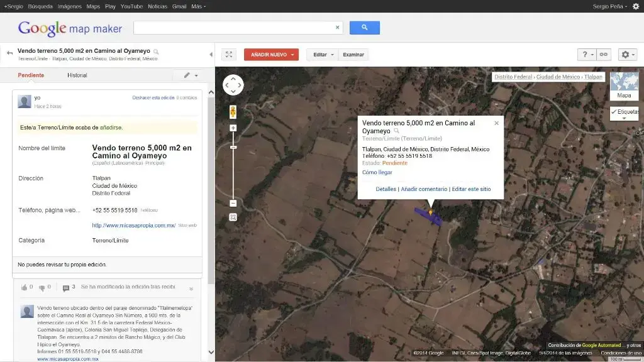644x362 pixels.
Task: Click the Examinar button
Action: [353, 55]
